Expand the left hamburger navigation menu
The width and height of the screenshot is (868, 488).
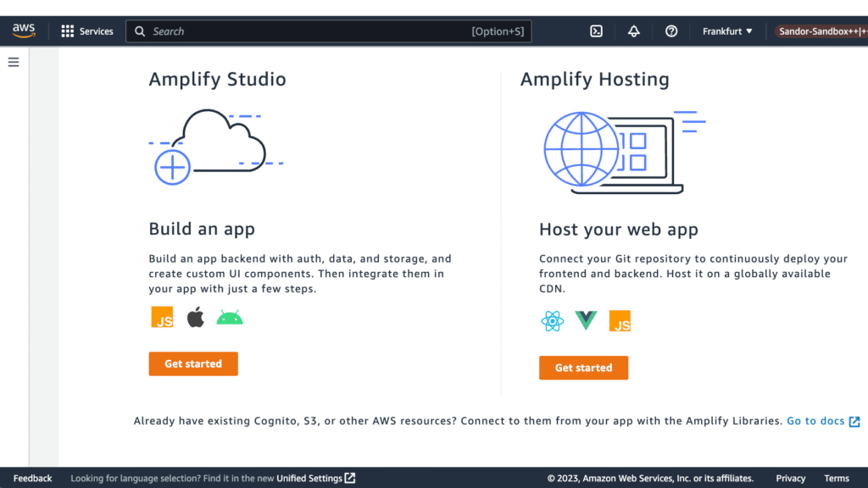(14, 62)
